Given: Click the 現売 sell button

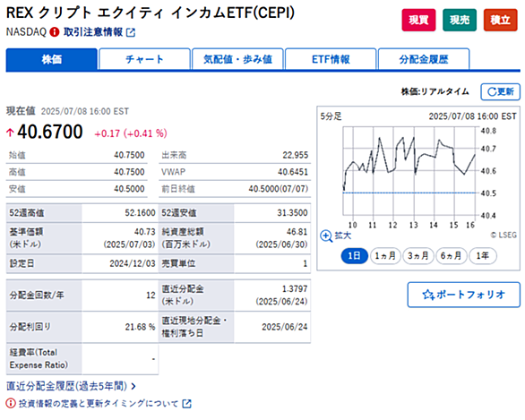Looking at the screenshot, I should point(460,20).
